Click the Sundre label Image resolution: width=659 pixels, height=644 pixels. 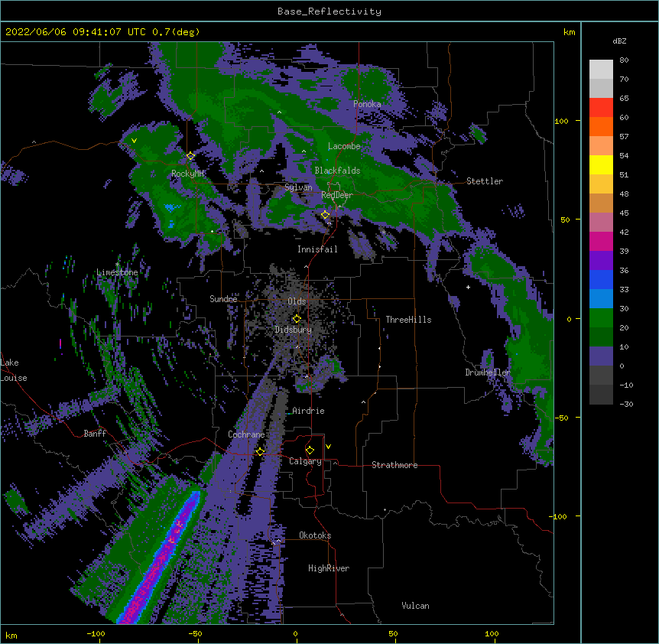(223, 299)
